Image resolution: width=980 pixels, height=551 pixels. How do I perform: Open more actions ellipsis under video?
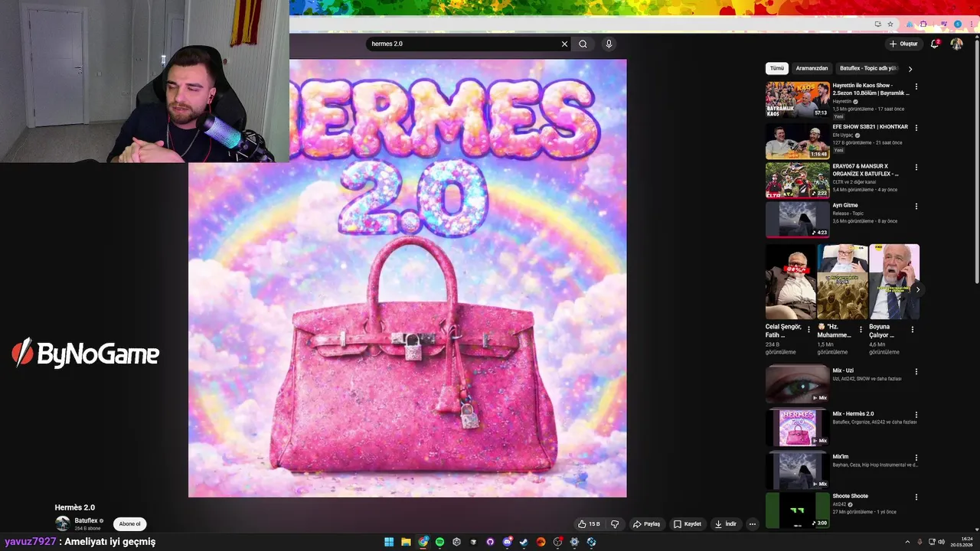[x=753, y=524]
